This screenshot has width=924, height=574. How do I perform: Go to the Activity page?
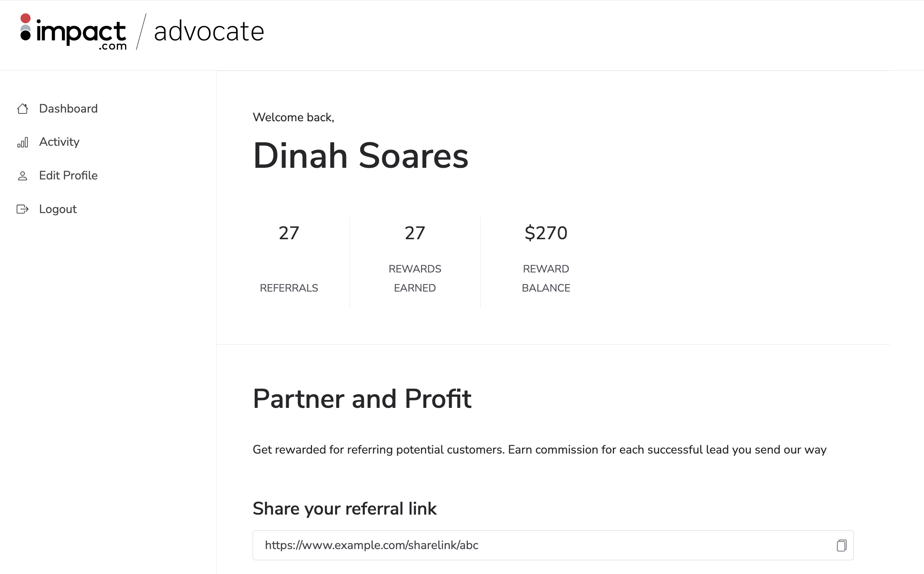tap(59, 142)
